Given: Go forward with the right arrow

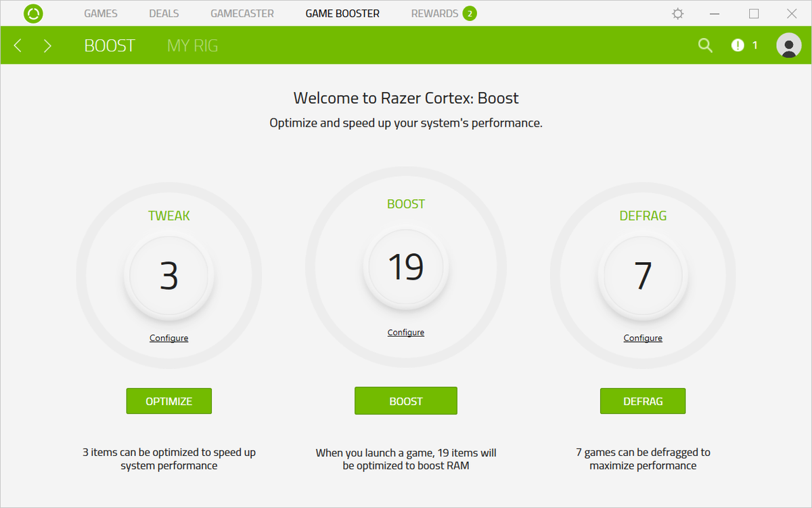Looking at the screenshot, I should [47, 45].
